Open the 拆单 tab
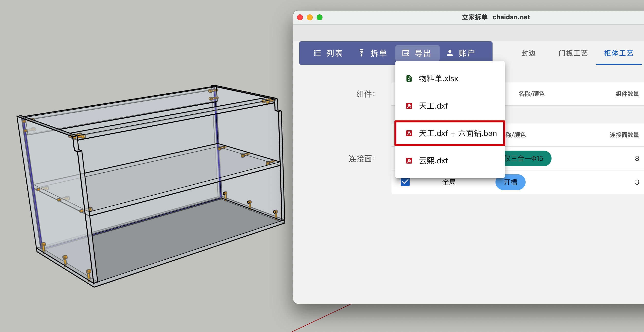Viewport: 644px width, 332px height. [x=373, y=53]
